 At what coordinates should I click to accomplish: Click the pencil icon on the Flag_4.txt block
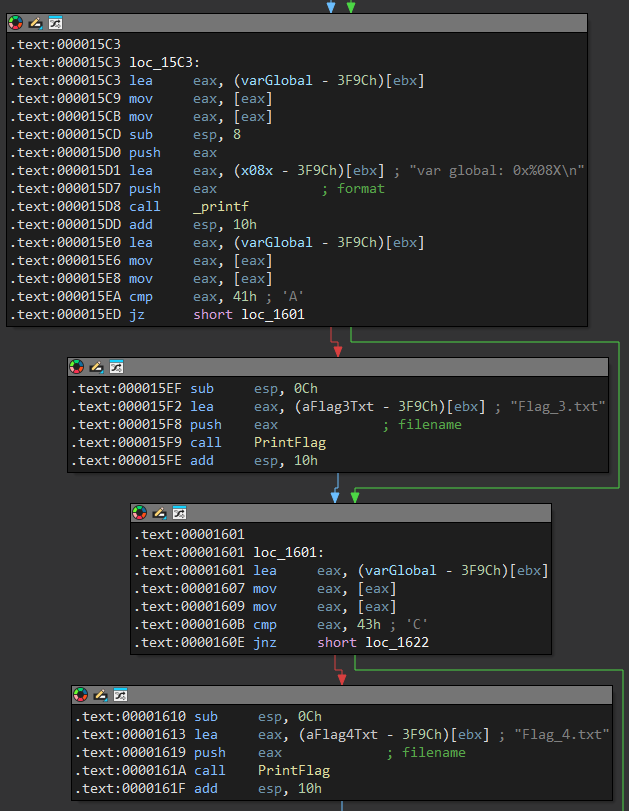pos(101,695)
